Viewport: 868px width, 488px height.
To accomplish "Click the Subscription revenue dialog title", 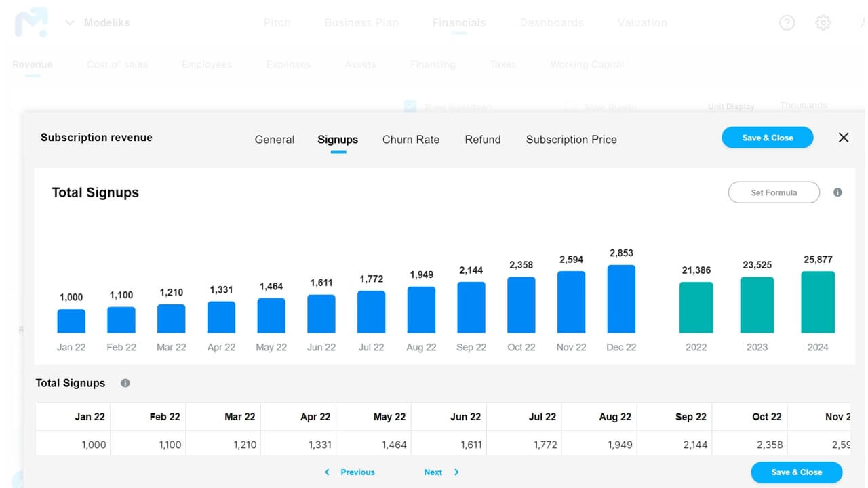I will (96, 138).
